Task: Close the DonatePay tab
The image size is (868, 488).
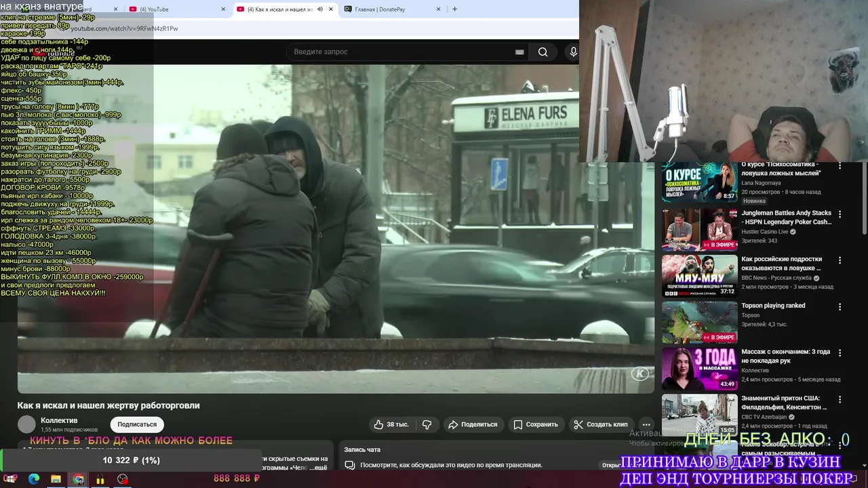Action: (438, 9)
